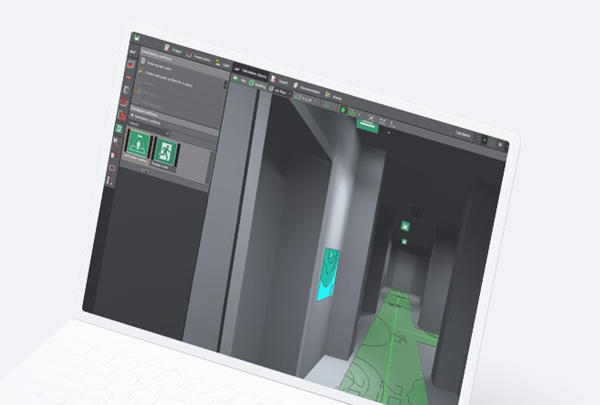Select the emergency surfaces tool in left sidebar
Screen dimensions: 600x405
pos(120,129)
